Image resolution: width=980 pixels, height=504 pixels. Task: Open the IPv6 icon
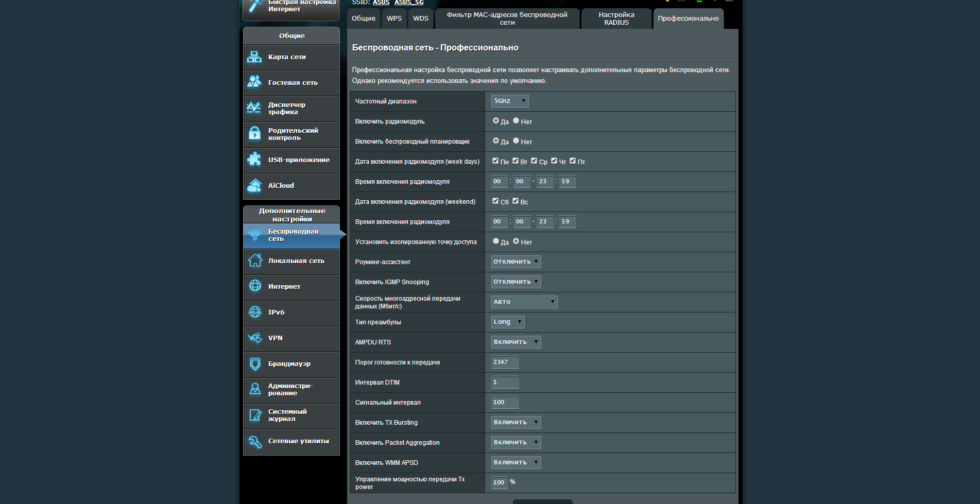(x=255, y=312)
